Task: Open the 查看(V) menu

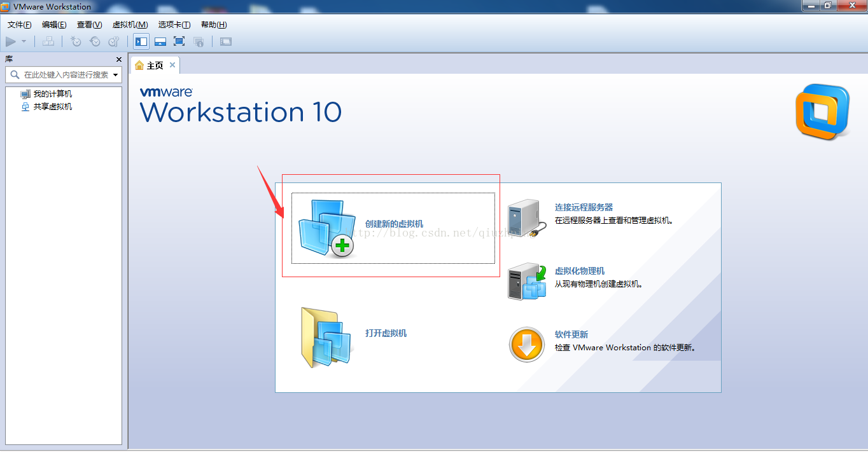Action: (89, 25)
